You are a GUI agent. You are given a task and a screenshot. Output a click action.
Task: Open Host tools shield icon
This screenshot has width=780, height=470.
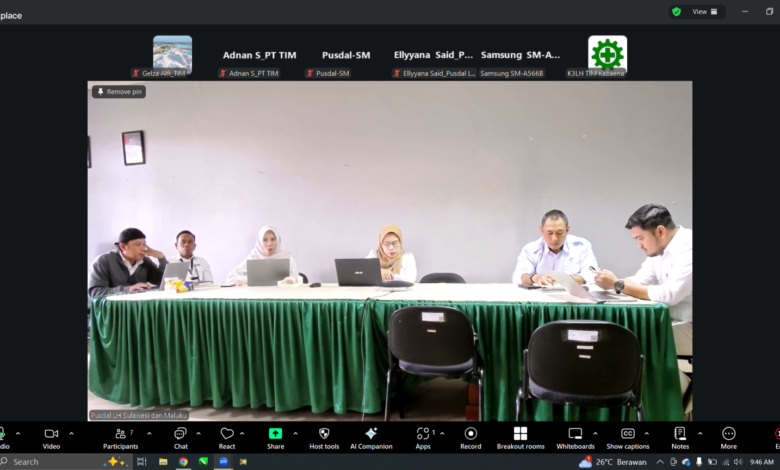324,436
